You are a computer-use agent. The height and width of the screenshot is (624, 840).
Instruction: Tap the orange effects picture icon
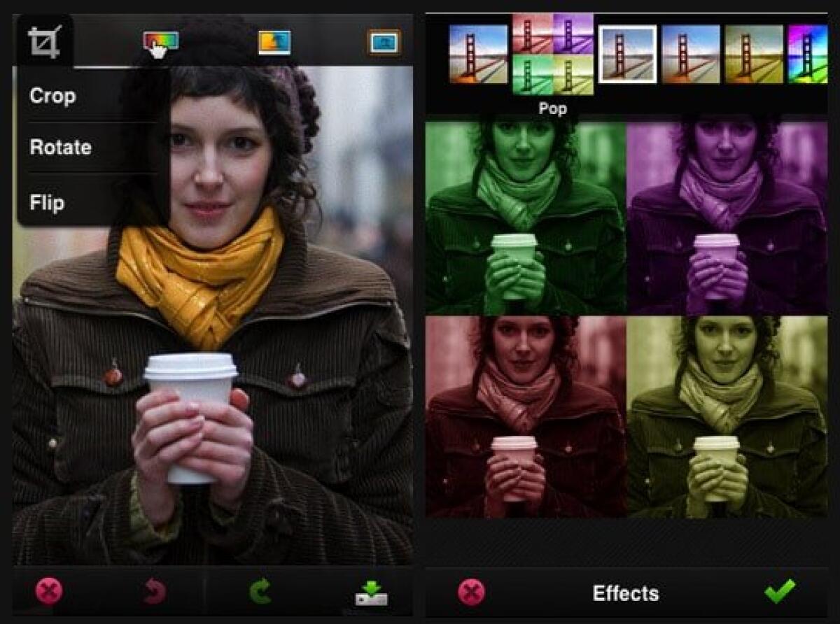274,43
